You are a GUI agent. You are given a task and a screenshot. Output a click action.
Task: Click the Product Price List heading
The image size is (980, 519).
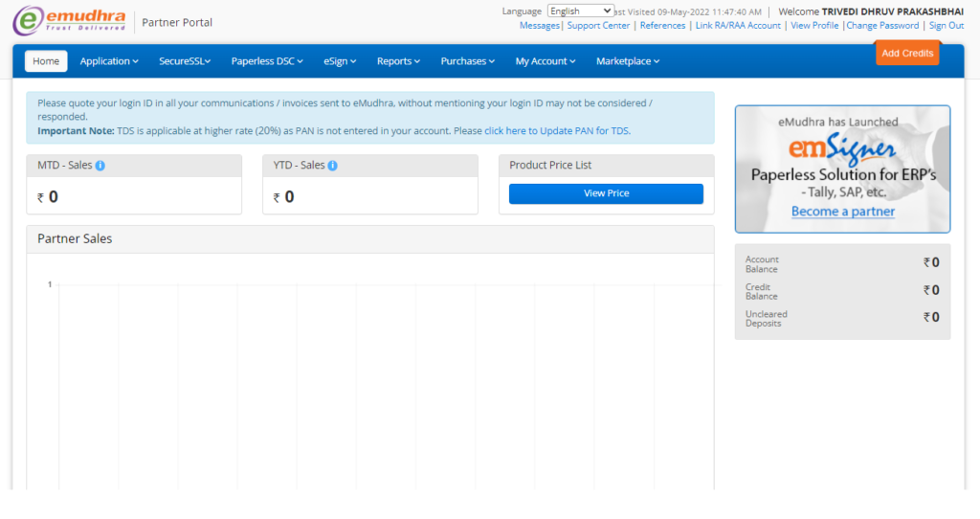point(550,165)
